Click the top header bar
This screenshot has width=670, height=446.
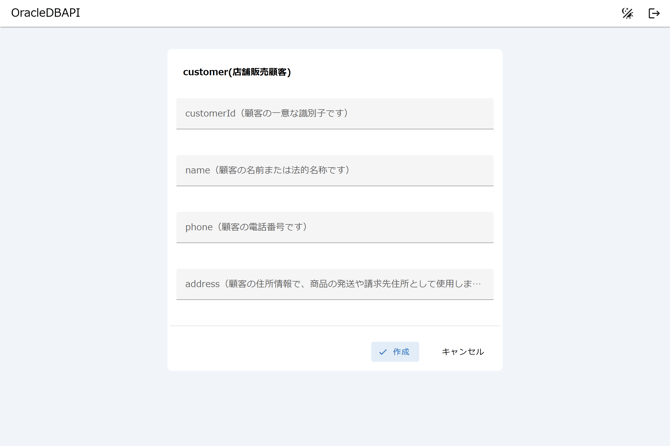tap(335, 13)
